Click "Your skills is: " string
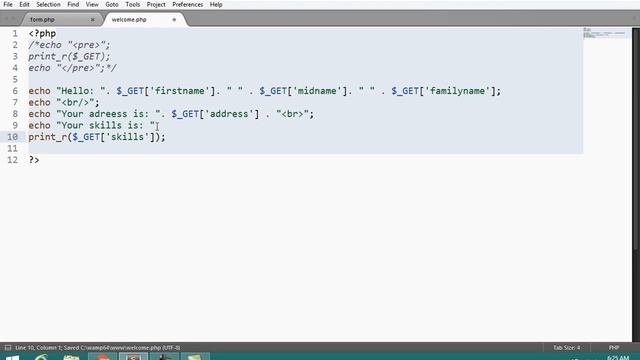Image resolution: width=640 pixels, height=360 pixels. (106, 125)
